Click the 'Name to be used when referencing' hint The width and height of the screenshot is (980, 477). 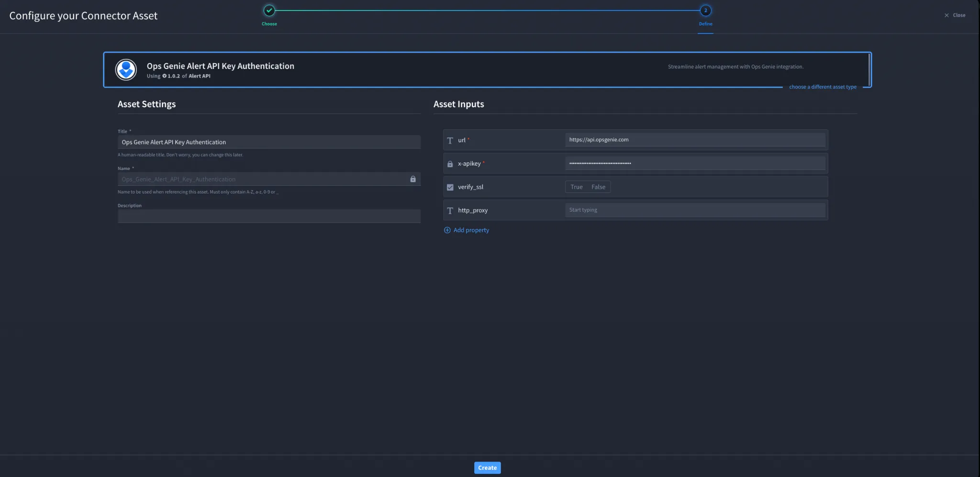click(x=198, y=192)
